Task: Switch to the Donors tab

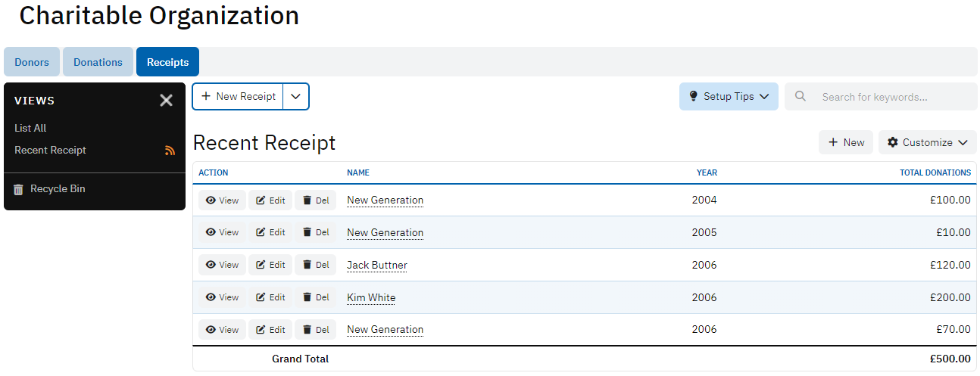Action: click(32, 62)
